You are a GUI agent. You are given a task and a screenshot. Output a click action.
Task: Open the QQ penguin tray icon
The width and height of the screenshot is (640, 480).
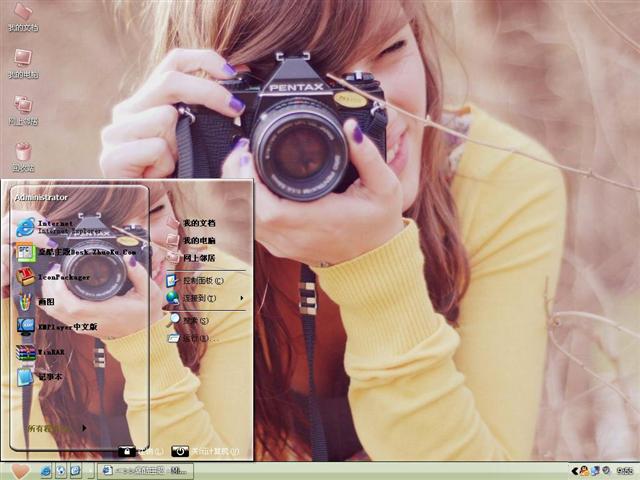[584, 471]
